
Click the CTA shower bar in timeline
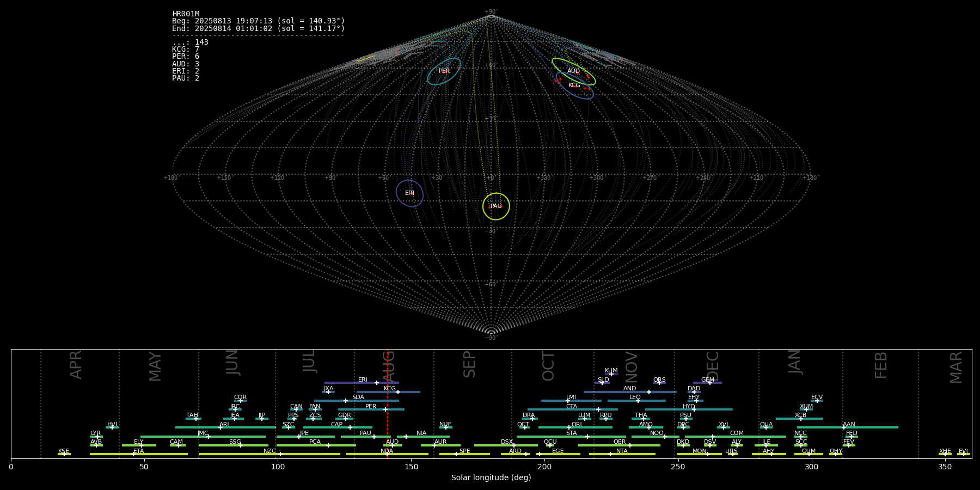573,409
